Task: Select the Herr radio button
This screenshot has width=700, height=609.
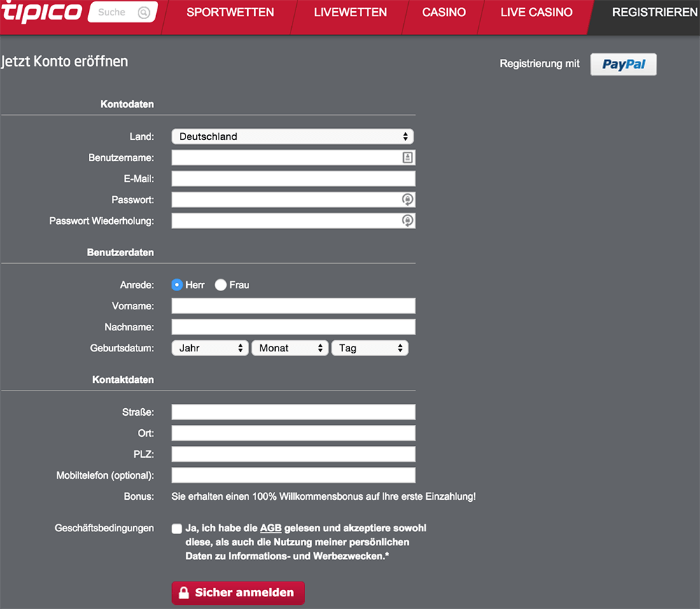Action: (177, 285)
